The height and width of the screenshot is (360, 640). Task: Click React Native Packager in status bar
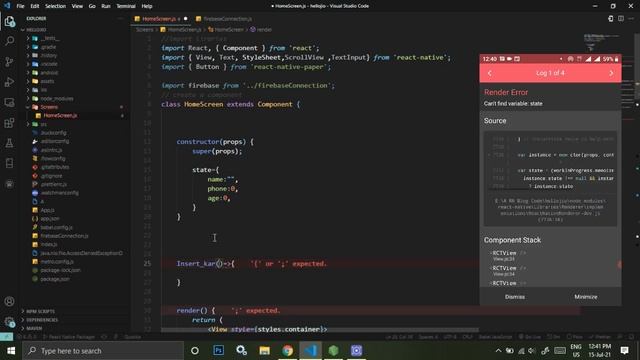click(x=71, y=337)
